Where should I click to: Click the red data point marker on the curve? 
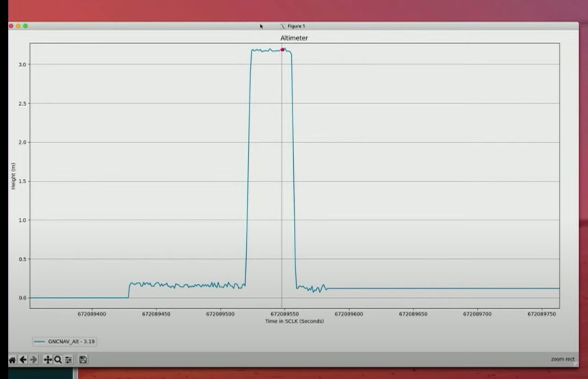[282, 50]
